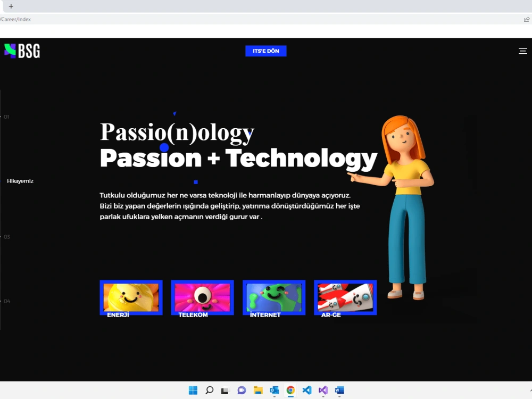Open the hamburger menu icon
532x399 pixels.
click(x=522, y=51)
